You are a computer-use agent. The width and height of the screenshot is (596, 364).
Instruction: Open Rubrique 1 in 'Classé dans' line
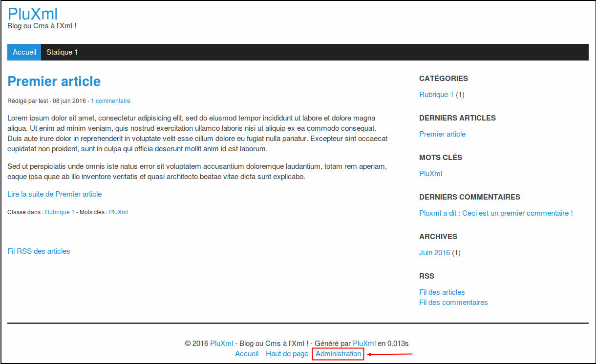coord(60,212)
